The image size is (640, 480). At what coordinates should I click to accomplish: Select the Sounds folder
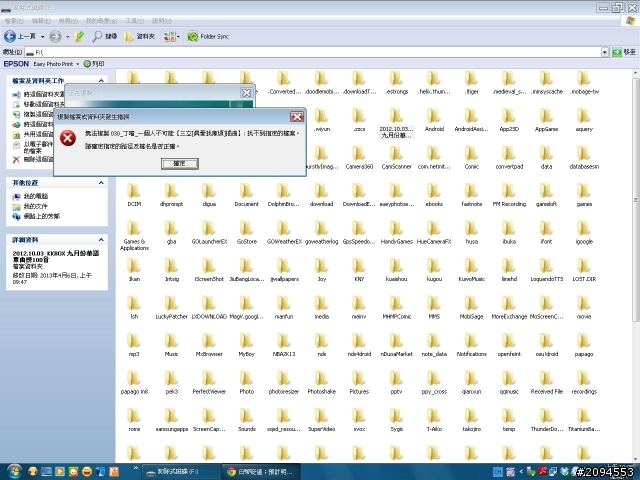click(247, 420)
